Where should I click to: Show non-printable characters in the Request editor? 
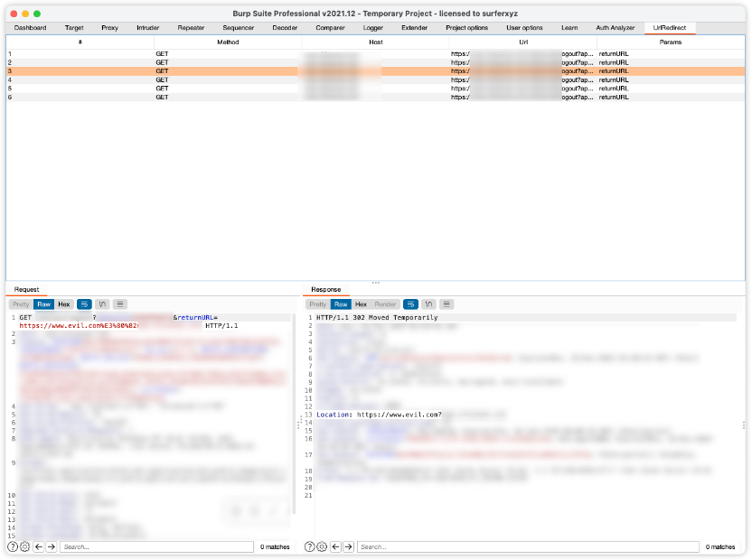click(x=101, y=304)
